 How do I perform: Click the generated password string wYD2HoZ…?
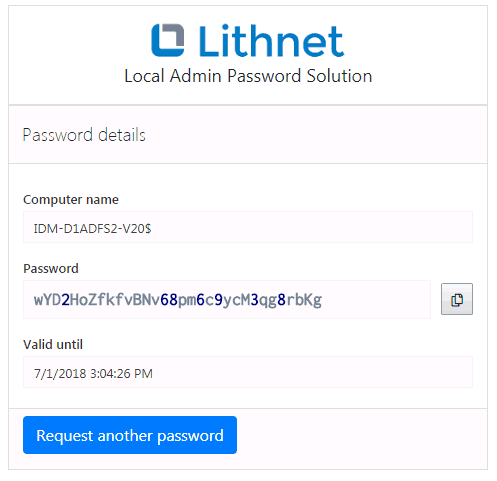(178, 300)
